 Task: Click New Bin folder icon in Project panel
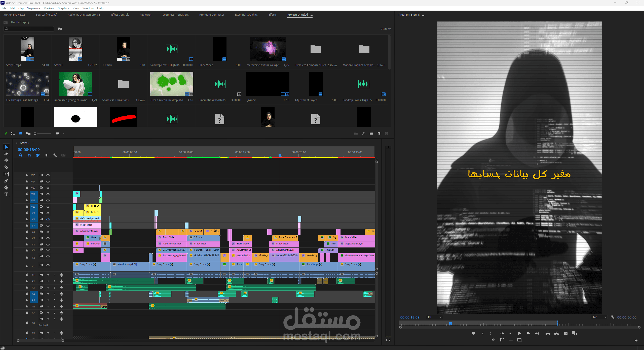[371, 134]
